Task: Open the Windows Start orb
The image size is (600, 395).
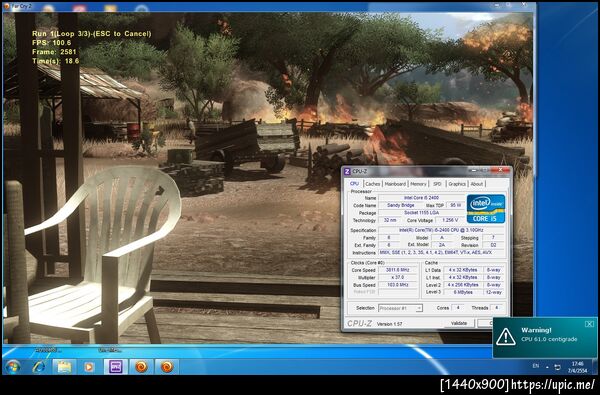Action: click(12, 367)
